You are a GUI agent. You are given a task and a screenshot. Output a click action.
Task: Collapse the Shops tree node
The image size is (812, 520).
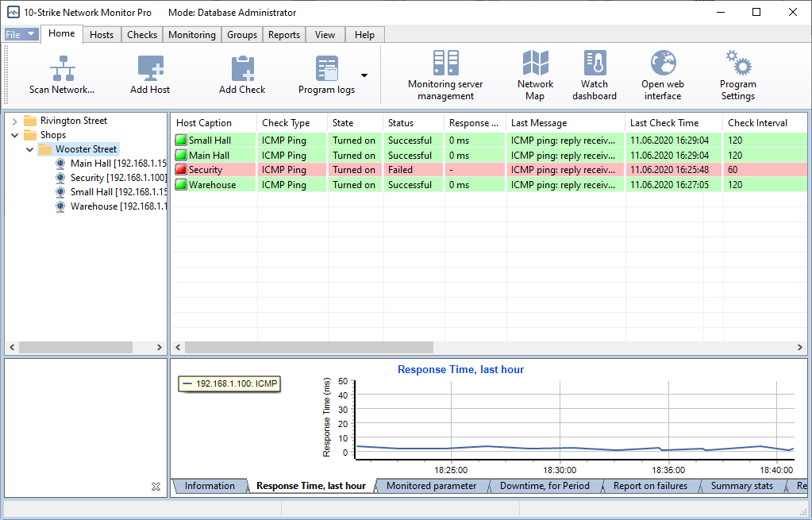pos(14,136)
